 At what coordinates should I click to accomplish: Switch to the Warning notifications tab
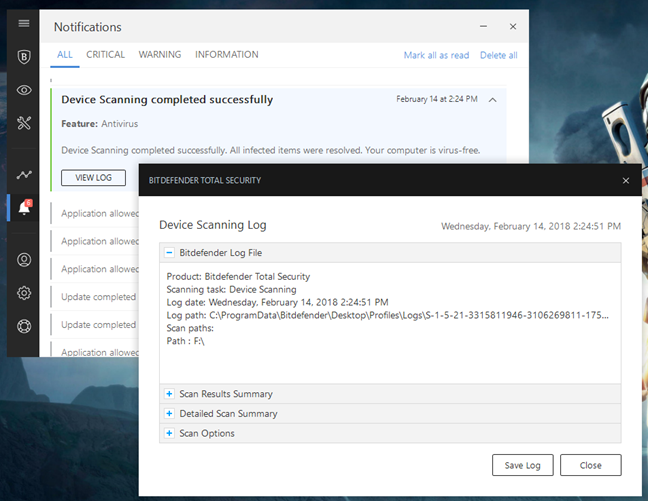tap(160, 55)
